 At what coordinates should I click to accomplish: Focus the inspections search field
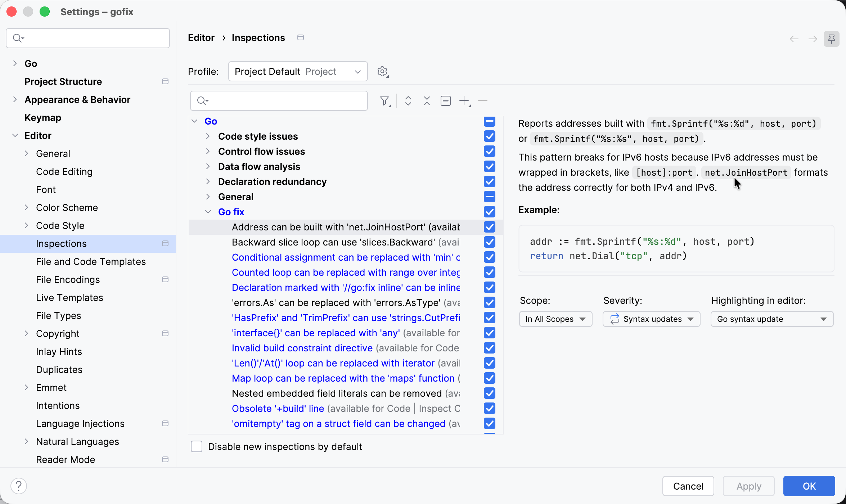(279, 101)
